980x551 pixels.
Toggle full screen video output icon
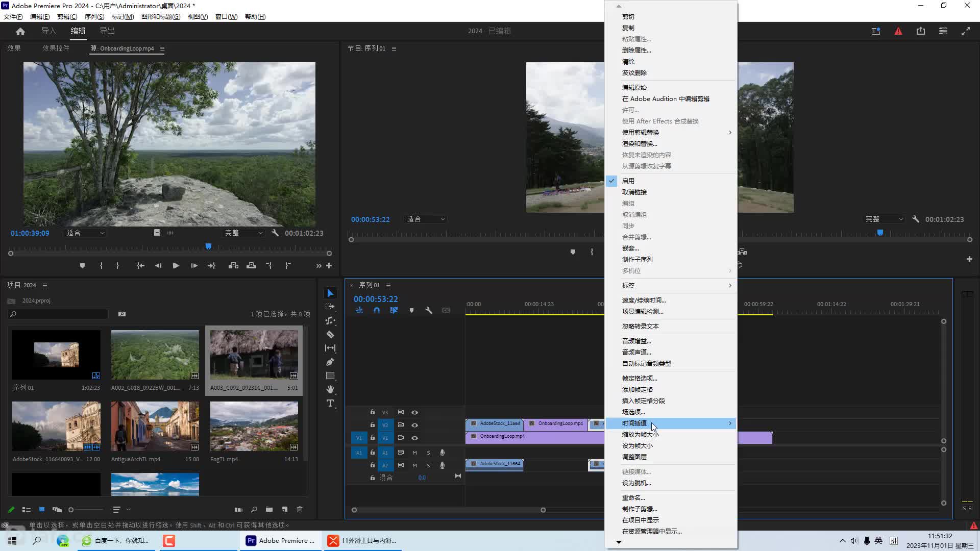tap(965, 31)
